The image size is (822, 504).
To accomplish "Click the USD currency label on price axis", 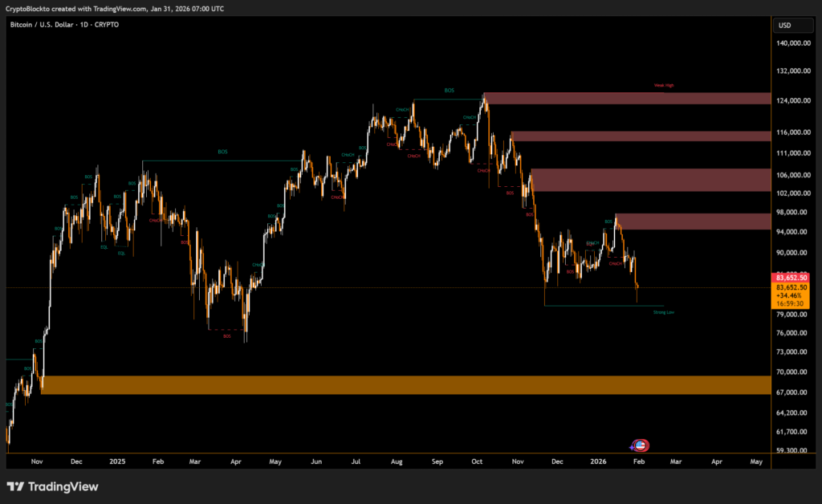I will pyautogui.click(x=784, y=26).
